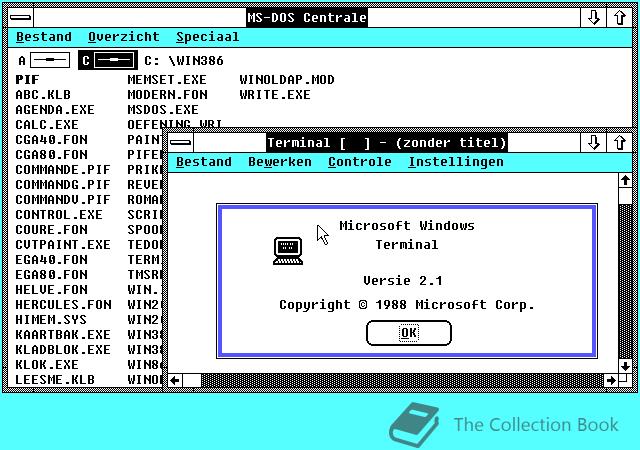Select CVTPAINT.EXE in the file list
Viewport: 640px width, 450px height.
pos(63,245)
